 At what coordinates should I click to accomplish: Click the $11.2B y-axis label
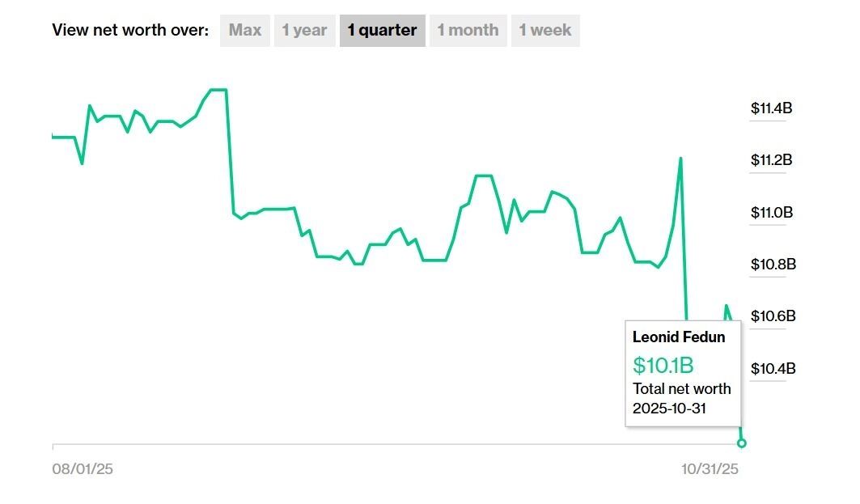[x=771, y=160]
